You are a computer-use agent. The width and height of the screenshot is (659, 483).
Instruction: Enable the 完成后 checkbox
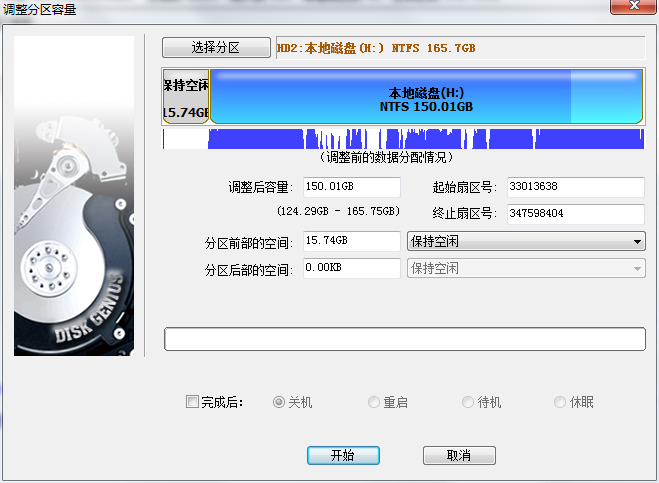tap(193, 402)
